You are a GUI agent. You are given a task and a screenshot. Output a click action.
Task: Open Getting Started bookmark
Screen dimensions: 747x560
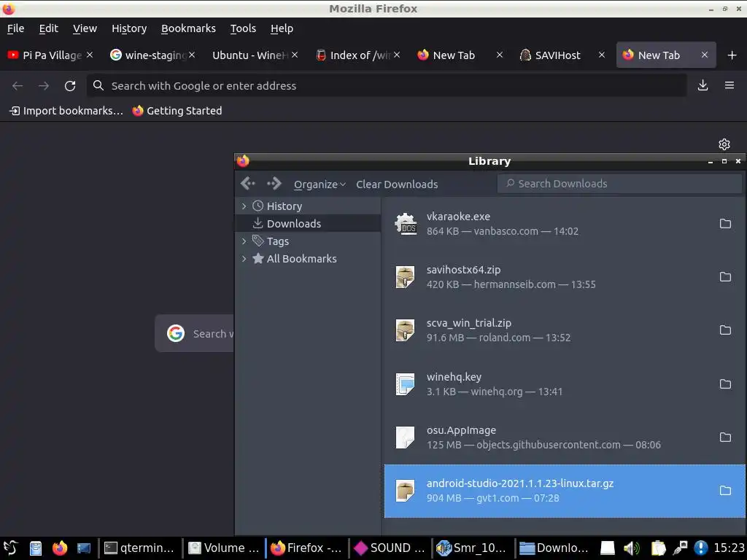click(x=177, y=111)
